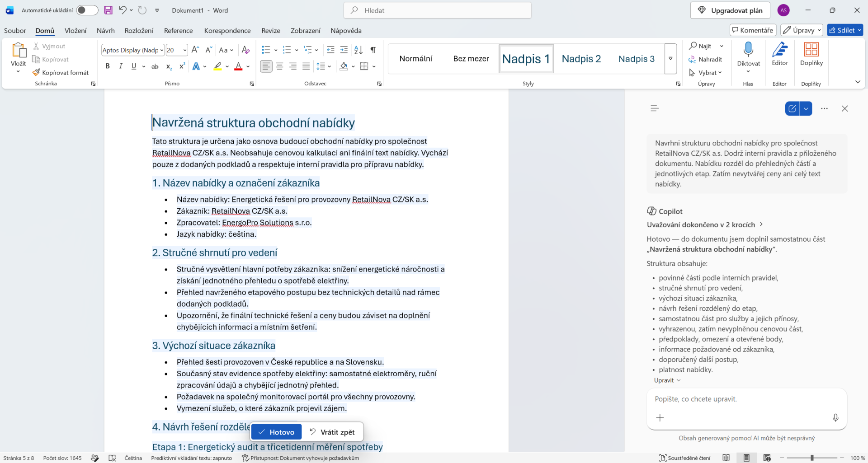
Task: Open the font name dropdown
Action: pyautogui.click(x=161, y=50)
